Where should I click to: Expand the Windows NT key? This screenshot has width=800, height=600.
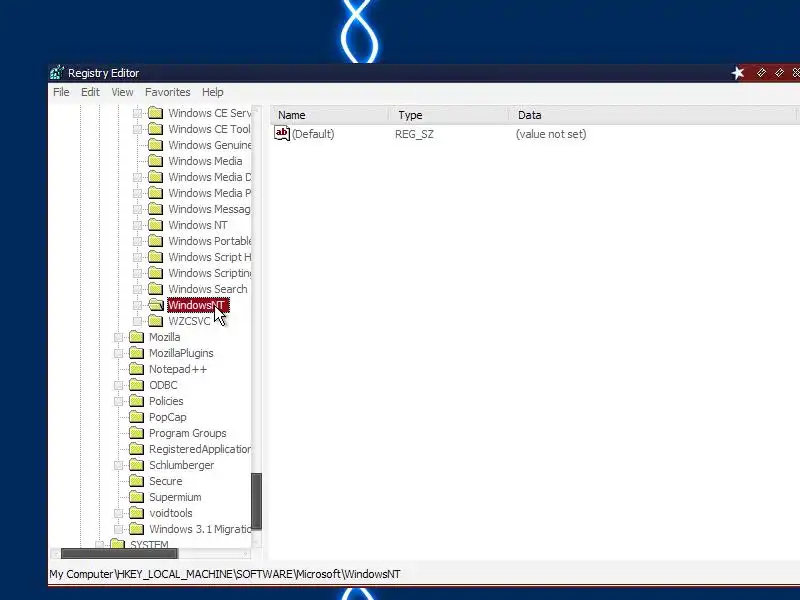click(137, 226)
